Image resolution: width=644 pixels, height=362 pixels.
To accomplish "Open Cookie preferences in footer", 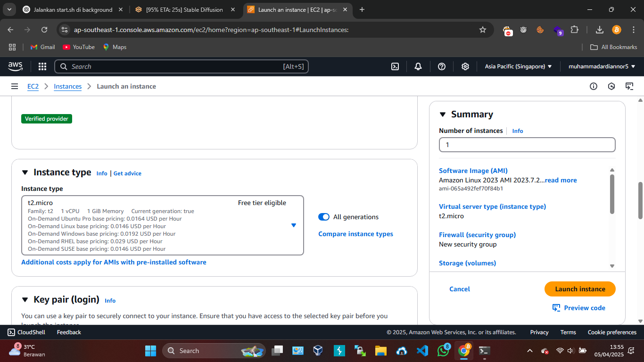I will (x=612, y=332).
